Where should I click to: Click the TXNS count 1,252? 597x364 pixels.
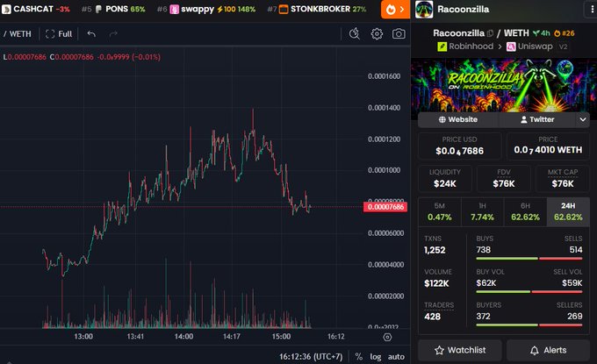435,250
